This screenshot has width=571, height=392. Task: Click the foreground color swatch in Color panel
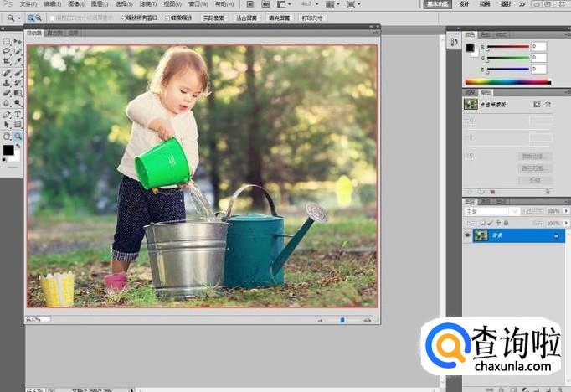coord(470,48)
